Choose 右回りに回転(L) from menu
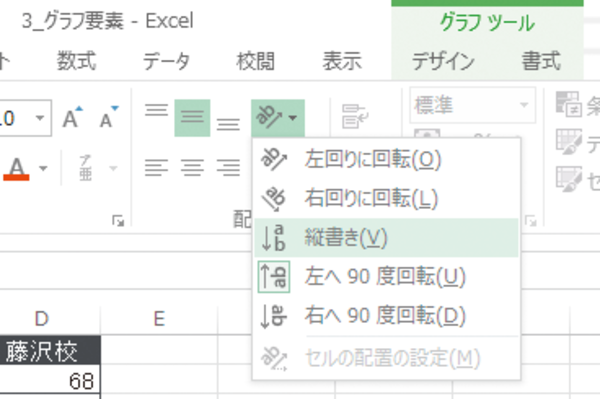Viewport: 600px width, 399px height. point(386,198)
